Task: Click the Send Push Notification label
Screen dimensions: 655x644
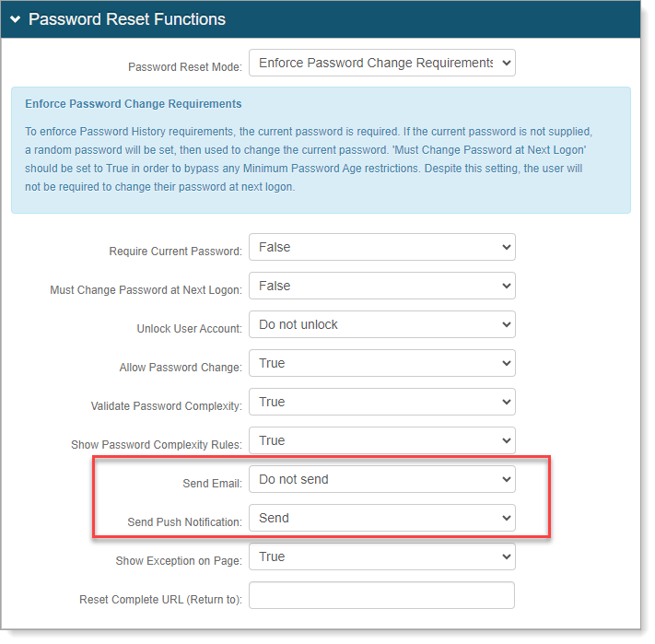Action: pyautogui.click(x=184, y=522)
